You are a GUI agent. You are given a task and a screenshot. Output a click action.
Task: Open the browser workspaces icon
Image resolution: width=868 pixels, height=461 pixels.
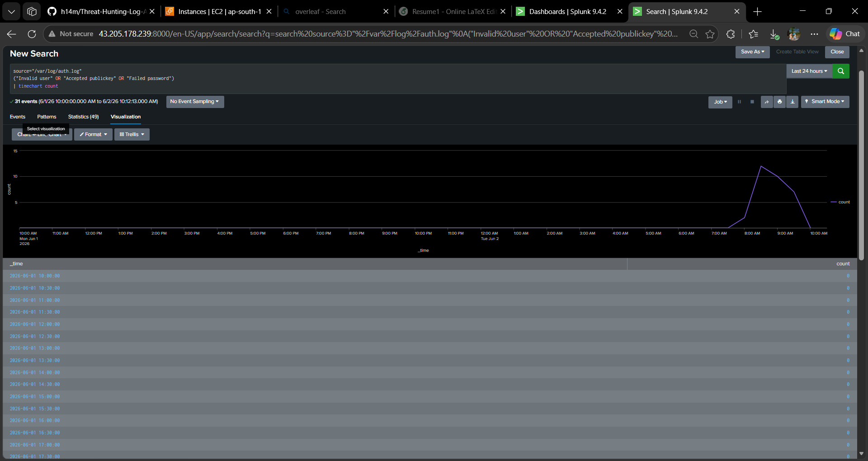coord(32,12)
